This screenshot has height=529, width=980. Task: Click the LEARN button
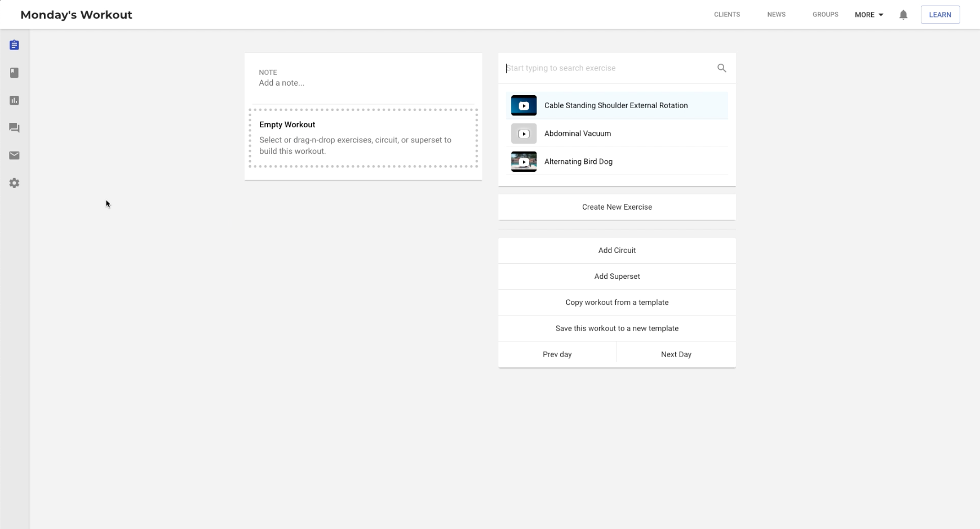click(x=939, y=15)
